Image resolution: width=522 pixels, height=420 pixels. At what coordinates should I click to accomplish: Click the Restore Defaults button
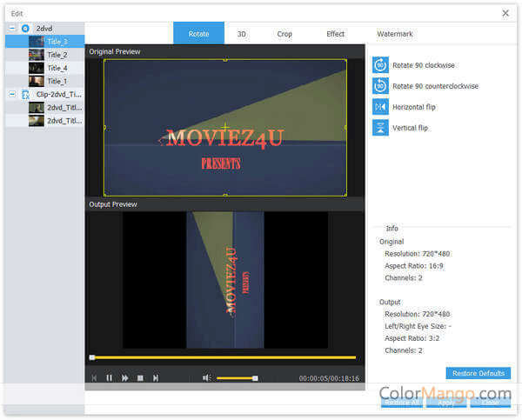(x=478, y=373)
